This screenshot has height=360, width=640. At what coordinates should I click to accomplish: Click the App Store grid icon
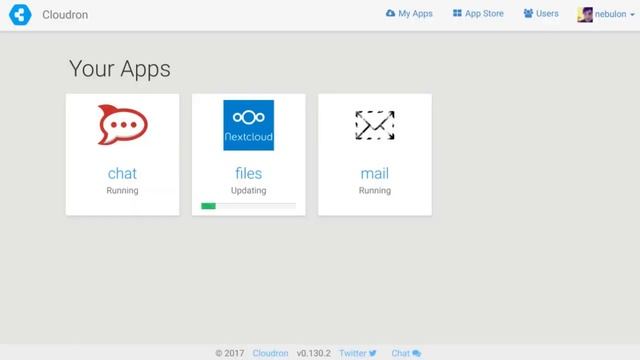click(457, 13)
